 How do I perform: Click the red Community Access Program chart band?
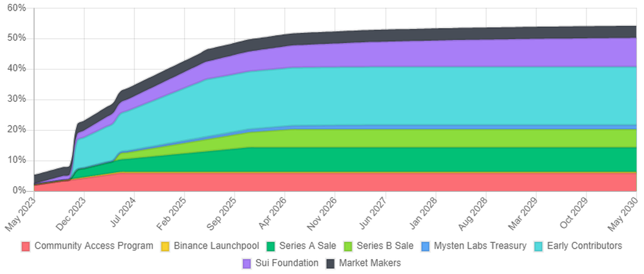point(376,182)
